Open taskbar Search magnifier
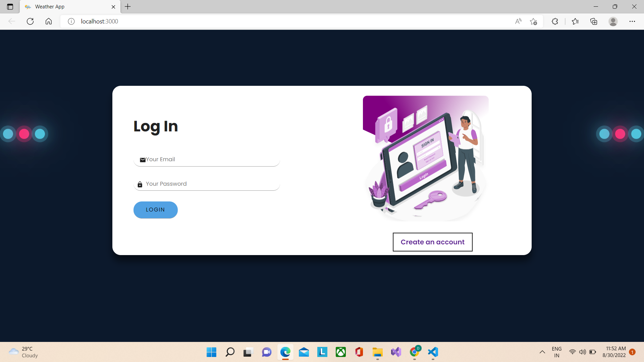 click(x=230, y=352)
